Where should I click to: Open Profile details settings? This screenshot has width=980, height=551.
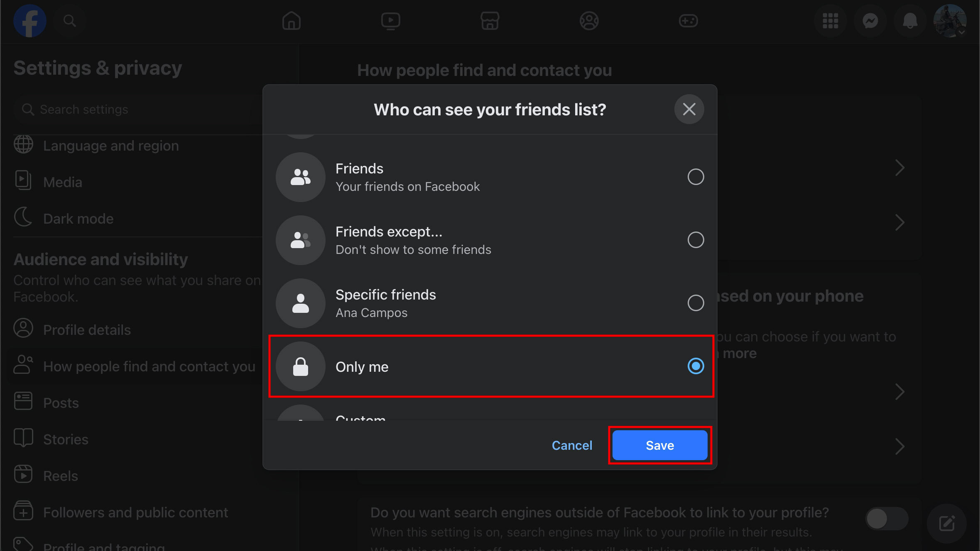pyautogui.click(x=87, y=330)
